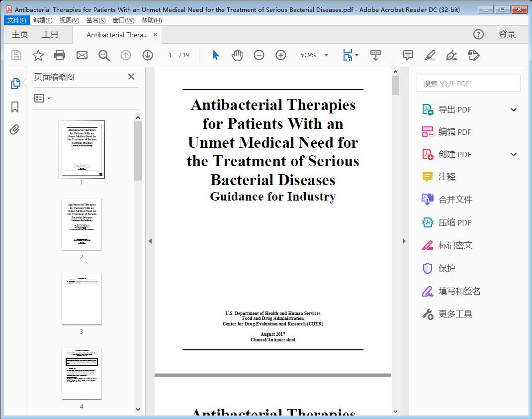Expand the 导出 PDF options chevron
532x419 pixels.
[x=513, y=109]
